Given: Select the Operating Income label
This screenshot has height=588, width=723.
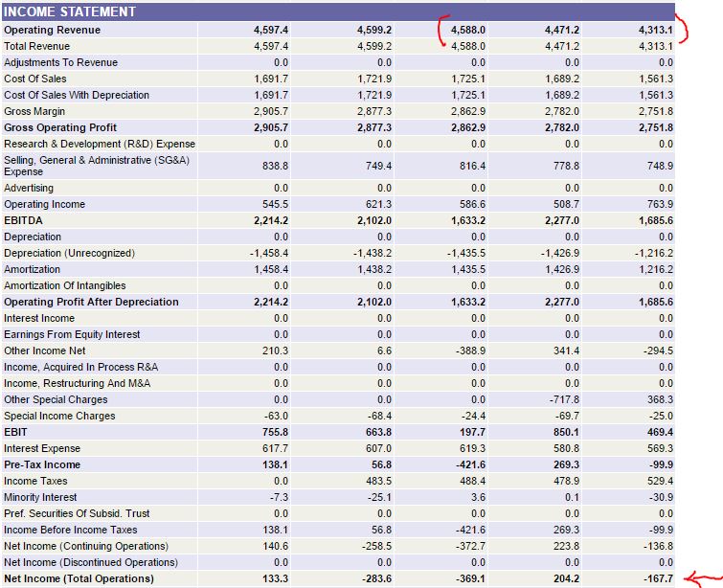Looking at the screenshot, I should click(45, 204).
